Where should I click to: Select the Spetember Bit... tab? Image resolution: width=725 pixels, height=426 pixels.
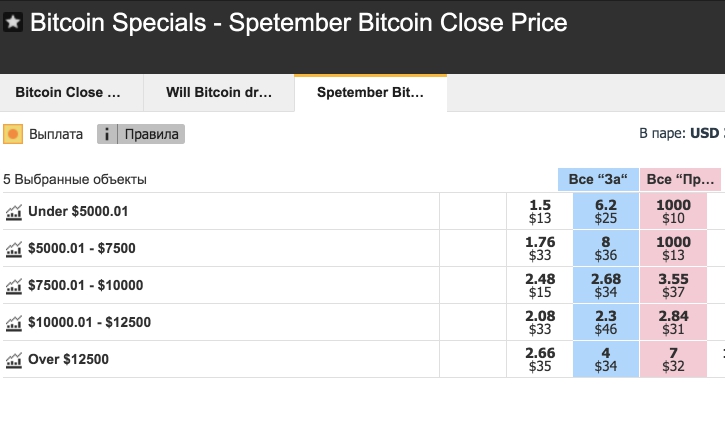(x=370, y=93)
